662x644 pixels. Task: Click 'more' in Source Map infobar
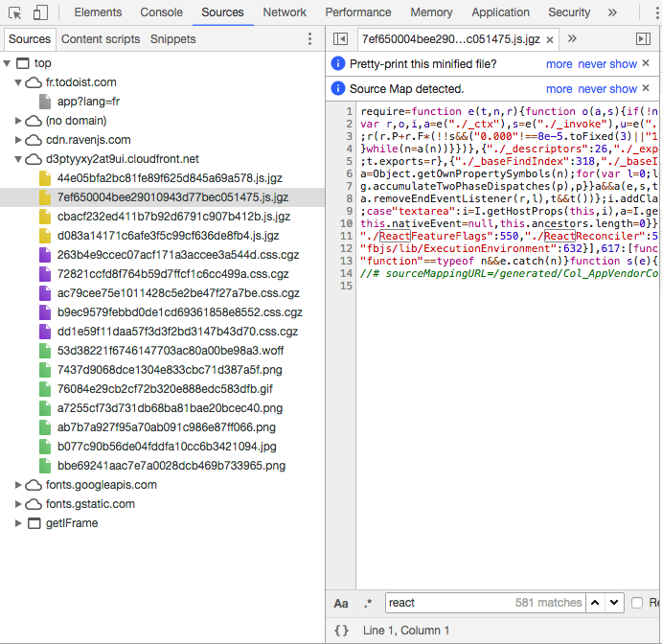tap(559, 89)
